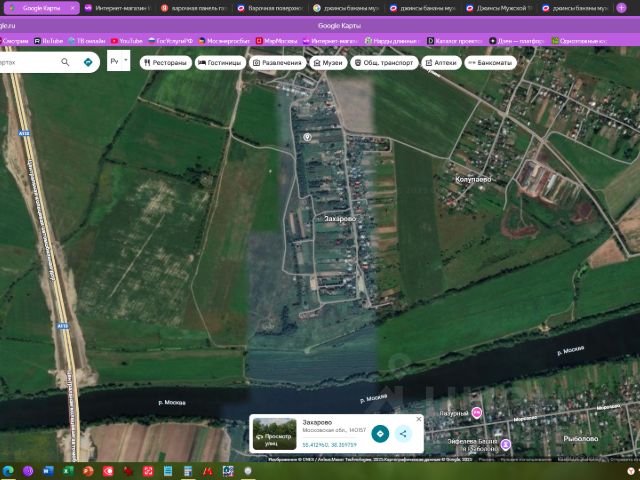Open the new tab plus button
The height and width of the screenshot is (480, 640).
621,7
